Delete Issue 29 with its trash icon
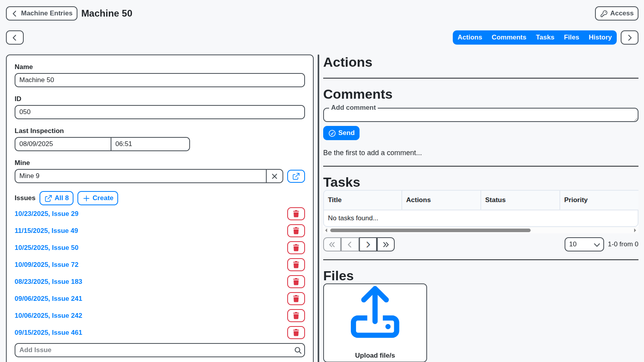 coord(296,214)
